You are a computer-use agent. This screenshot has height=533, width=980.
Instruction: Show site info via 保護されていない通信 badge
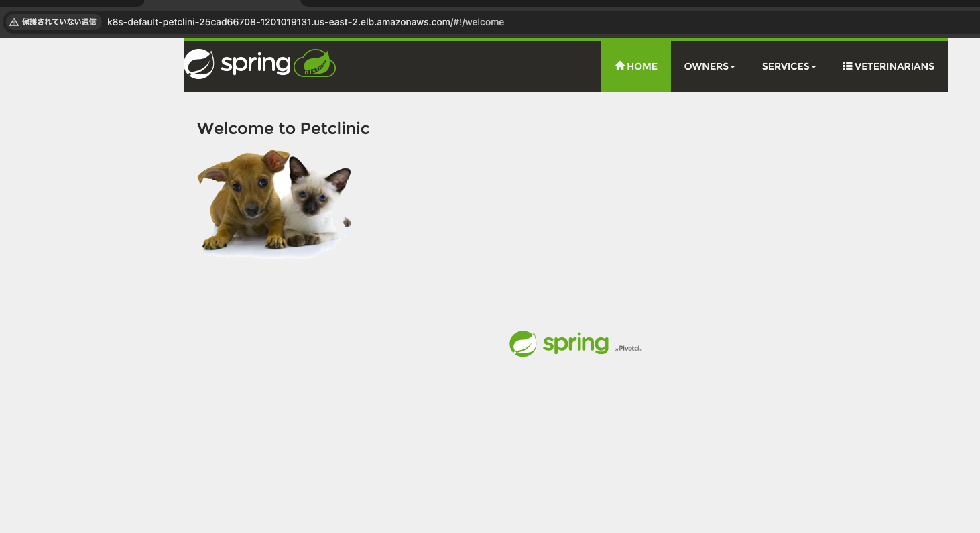click(x=53, y=22)
